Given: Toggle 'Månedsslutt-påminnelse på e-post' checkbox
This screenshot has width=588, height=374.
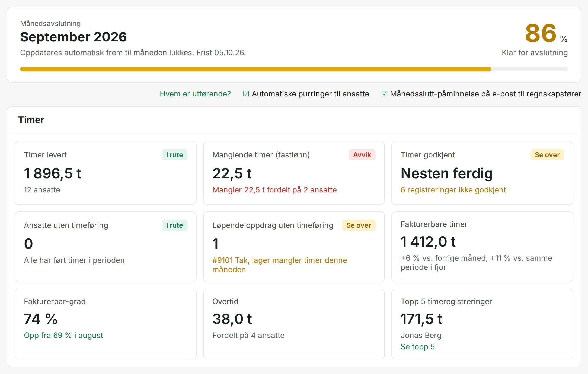Looking at the screenshot, I should (x=384, y=94).
